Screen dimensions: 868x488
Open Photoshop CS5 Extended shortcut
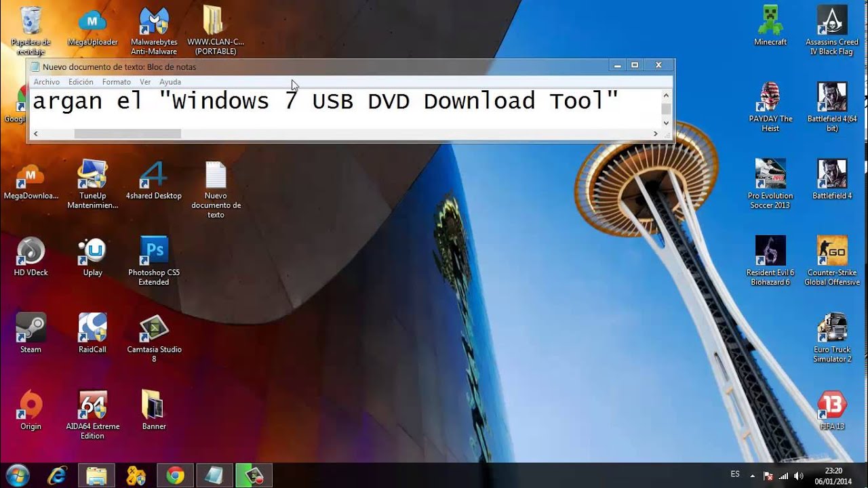click(x=154, y=261)
